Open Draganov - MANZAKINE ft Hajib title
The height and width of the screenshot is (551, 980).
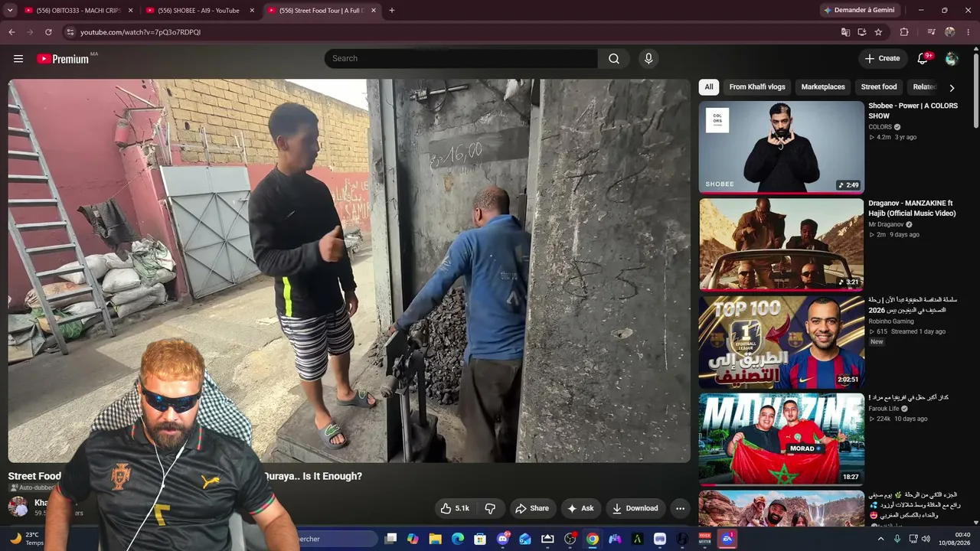pyautogui.click(x=912, y=208)
